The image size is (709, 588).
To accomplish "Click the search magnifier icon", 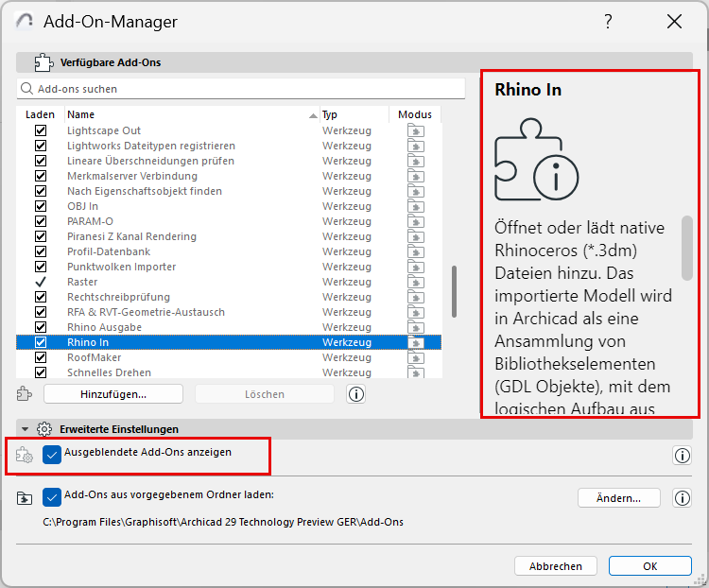I will click(26, 88).
